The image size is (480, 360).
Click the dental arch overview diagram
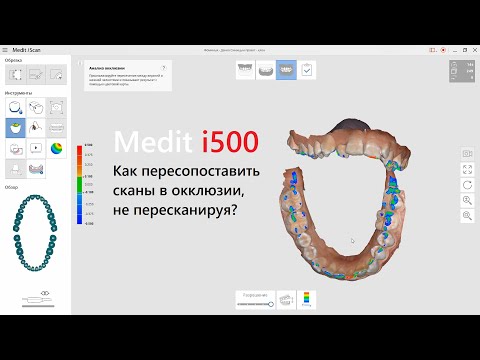pos(35,233)
